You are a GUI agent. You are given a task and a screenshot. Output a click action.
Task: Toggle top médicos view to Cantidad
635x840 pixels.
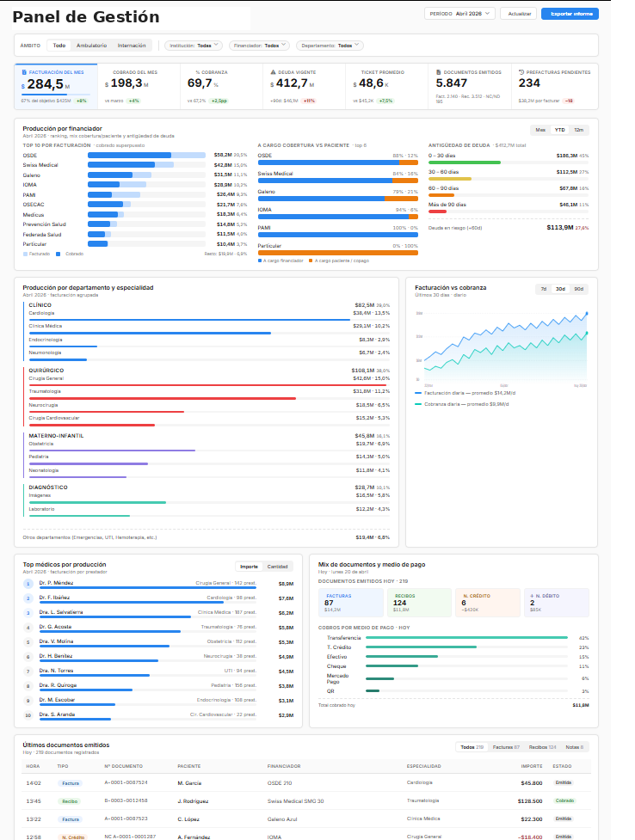[x=278, y=566]
